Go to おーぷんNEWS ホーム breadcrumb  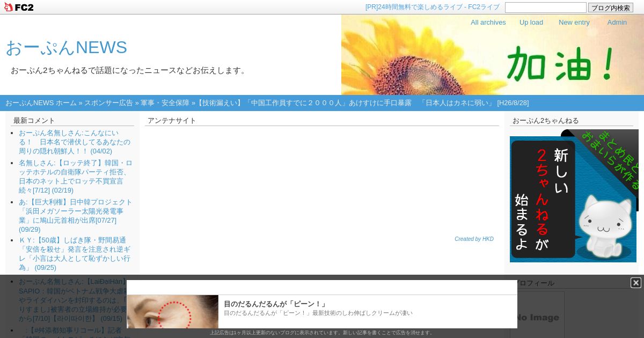click(x=41, y=103)
